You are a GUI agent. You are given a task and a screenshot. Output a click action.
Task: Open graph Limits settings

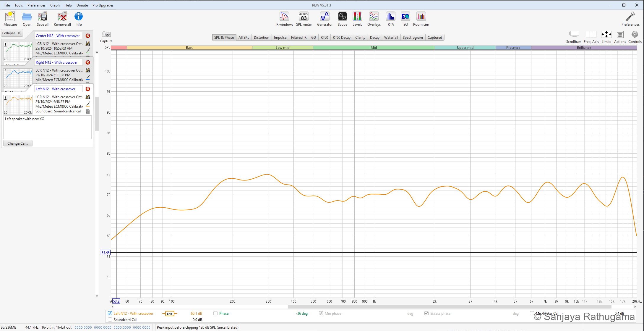pyautogui.click(x=606, y=34)
